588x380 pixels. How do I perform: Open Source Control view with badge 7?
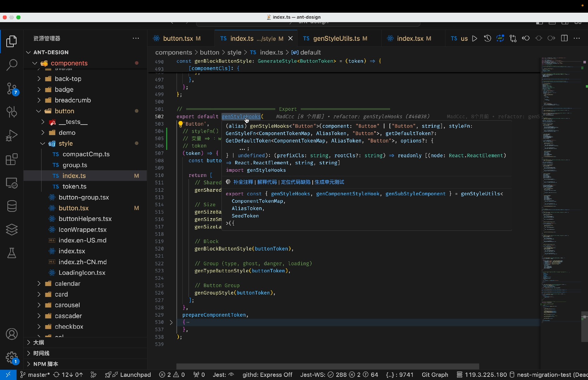coord(12,89)
